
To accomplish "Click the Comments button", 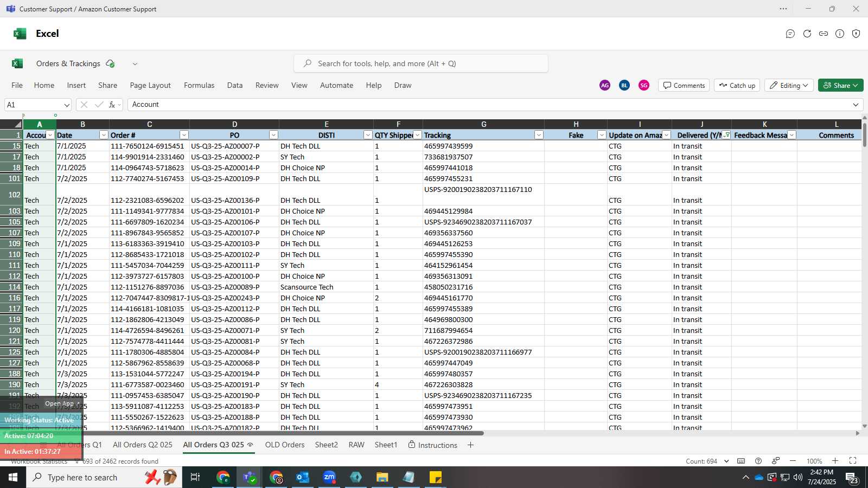I will pos(684,85).
